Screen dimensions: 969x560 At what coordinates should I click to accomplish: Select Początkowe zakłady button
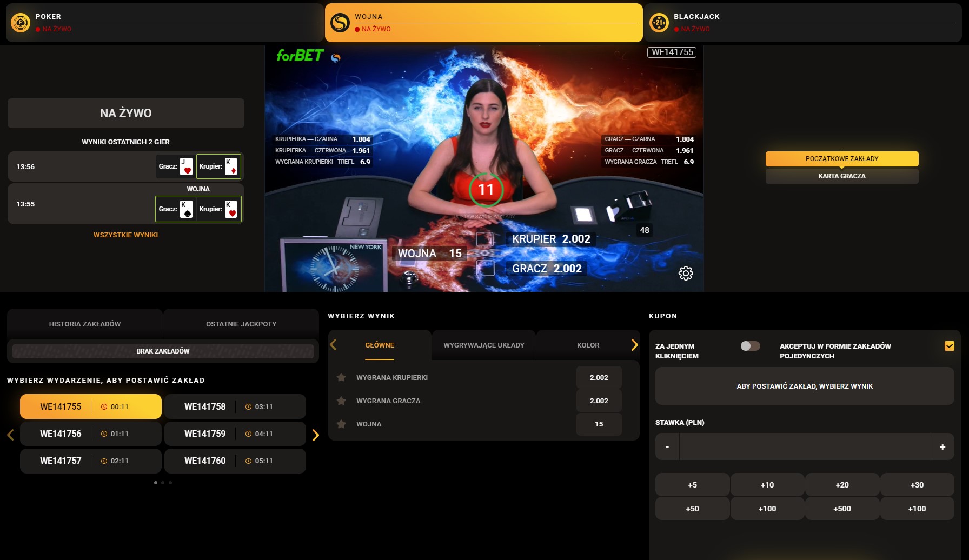click(x=842, y=158)
